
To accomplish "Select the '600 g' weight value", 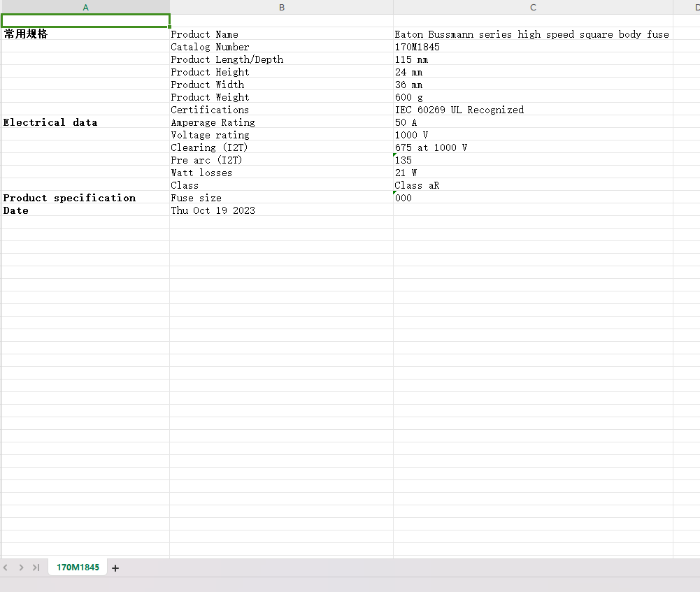I will [533, 97].
